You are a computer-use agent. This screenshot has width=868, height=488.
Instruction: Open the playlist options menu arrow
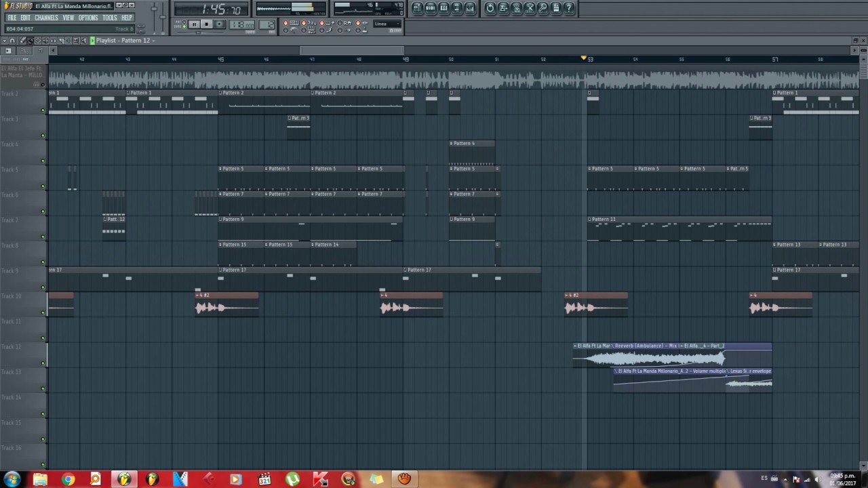point(5,41)
